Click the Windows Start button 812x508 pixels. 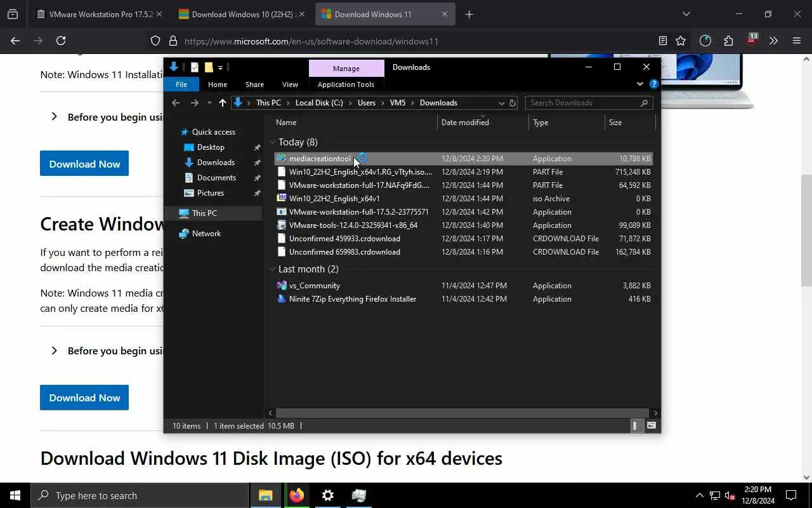point(15,495)
